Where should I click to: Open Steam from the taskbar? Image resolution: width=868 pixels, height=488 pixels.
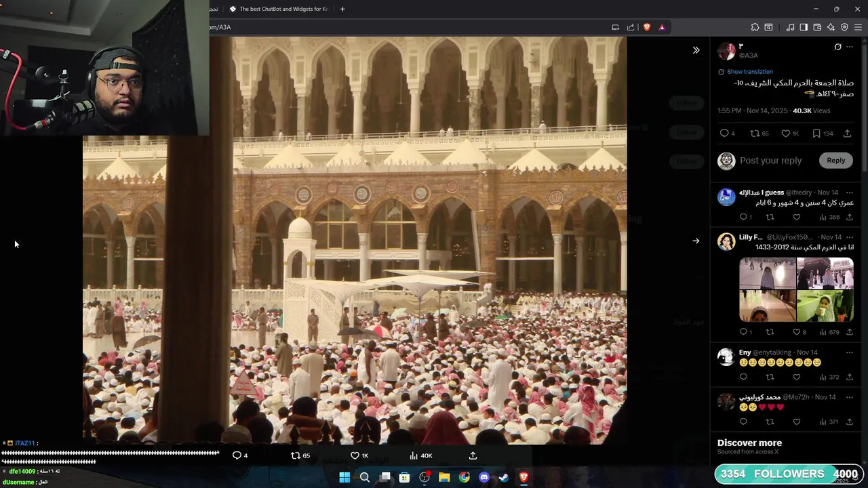pyautogui.click(x=504, y=477)
